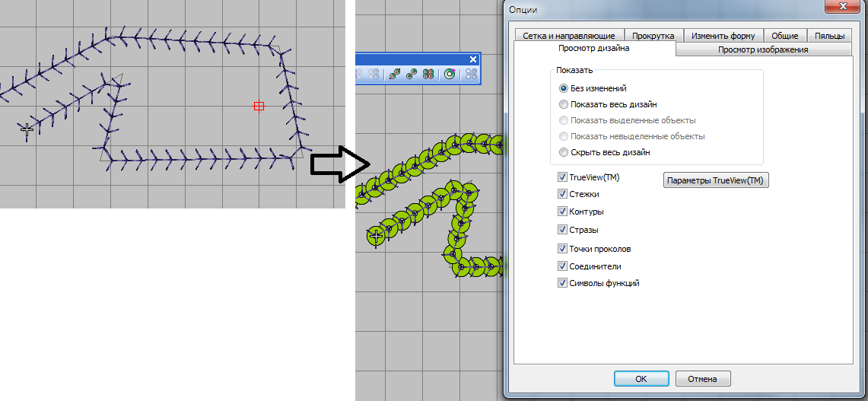Viewport: 868px width, 401px height.
Task: Toggle the "Стежки" checkbox
Action: [x=563, y=194]
